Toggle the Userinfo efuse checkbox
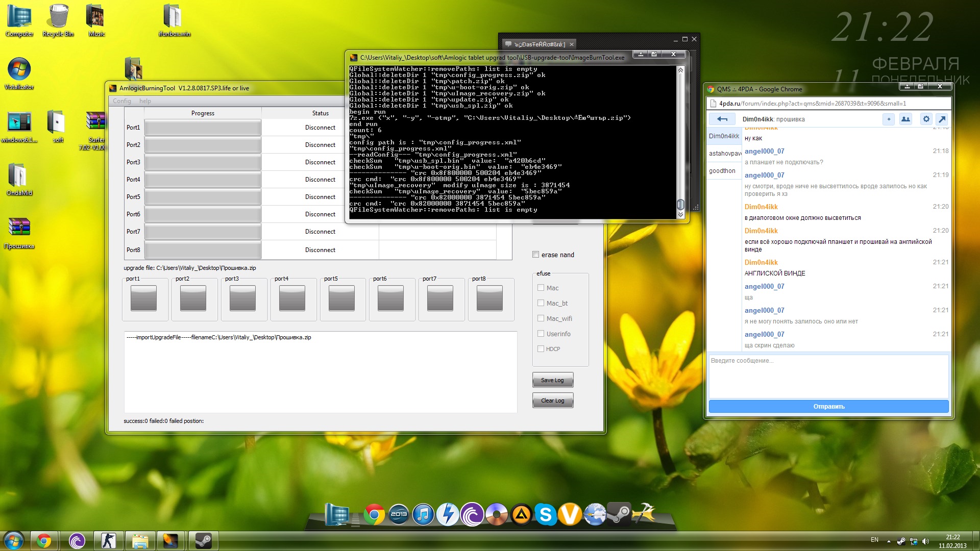This screenshot has width=980, height=551. coord(541,334)
